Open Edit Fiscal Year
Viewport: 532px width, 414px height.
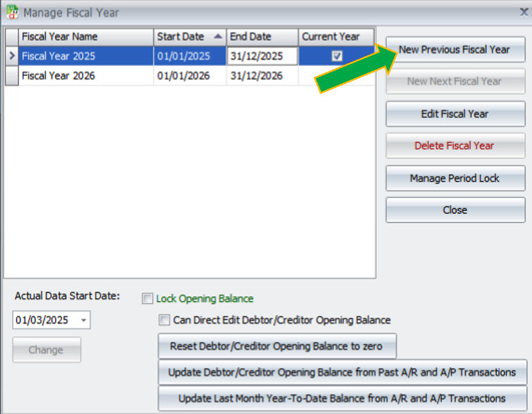coord(455,114)
